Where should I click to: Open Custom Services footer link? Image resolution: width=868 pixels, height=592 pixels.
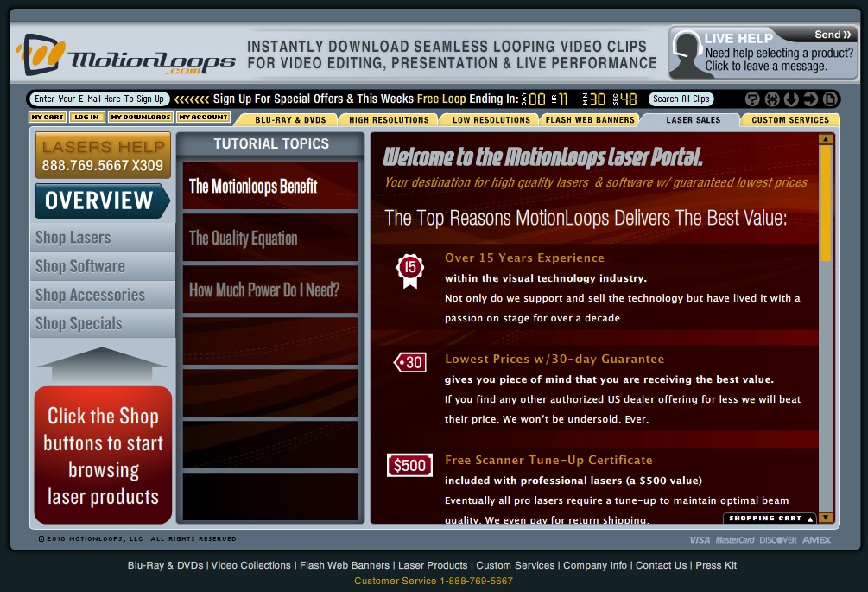tap(516, 565)
